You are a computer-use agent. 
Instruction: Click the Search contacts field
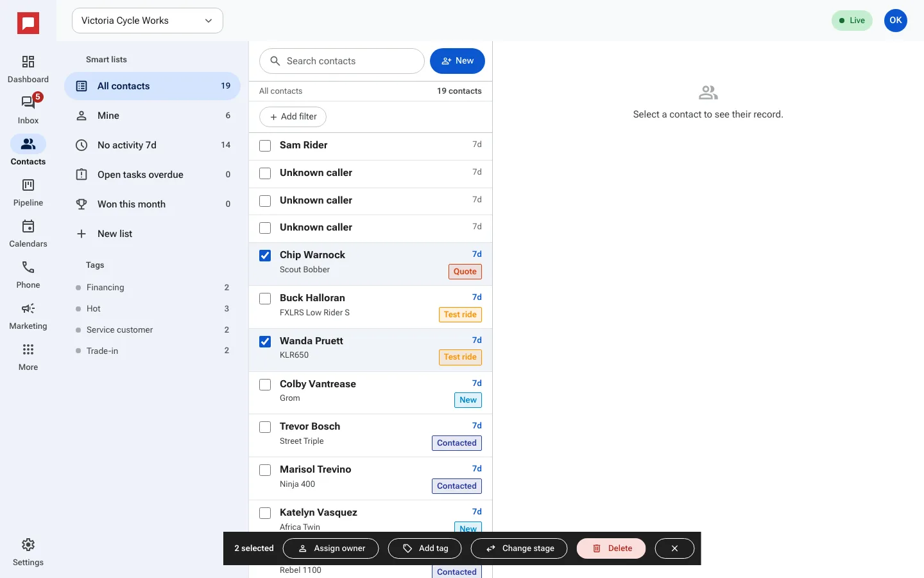click(342, 61)
